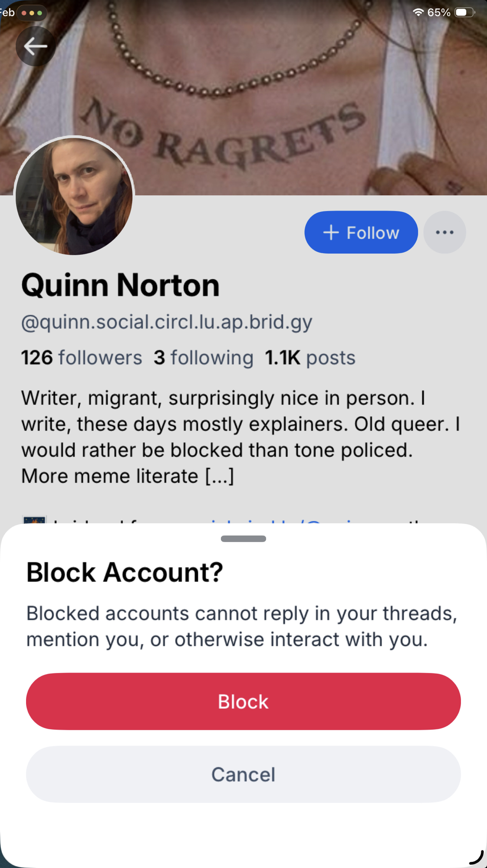487x868 pixels.
Task: Tap the Wi-Fi status icon
Action: pyautogui.click(x=418, y=12)
